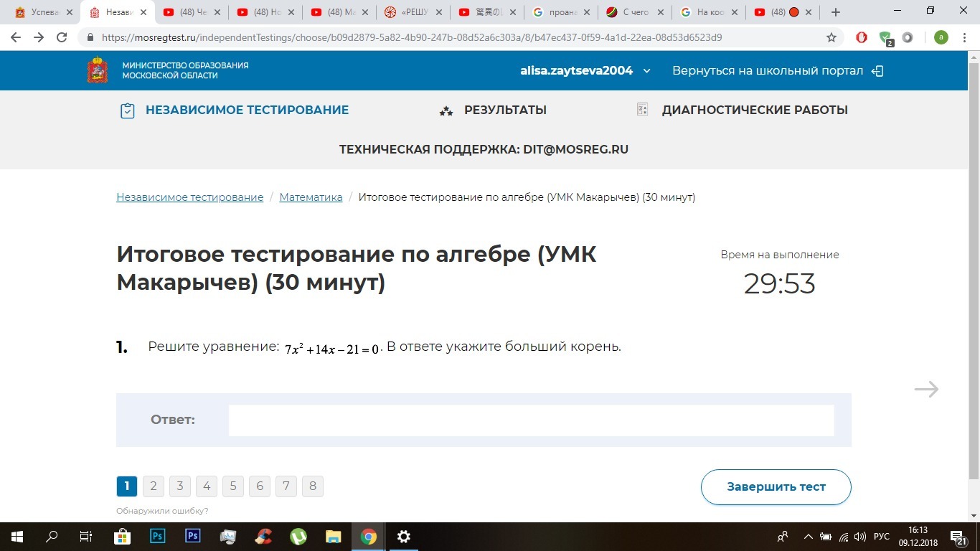This screenshot has width=980, height=551.
Task: Click the answer input field
Action: point(531,420)
